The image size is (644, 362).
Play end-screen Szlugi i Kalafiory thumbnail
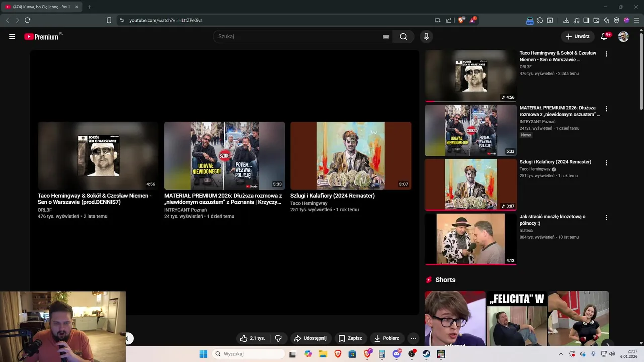click(351, 155)
